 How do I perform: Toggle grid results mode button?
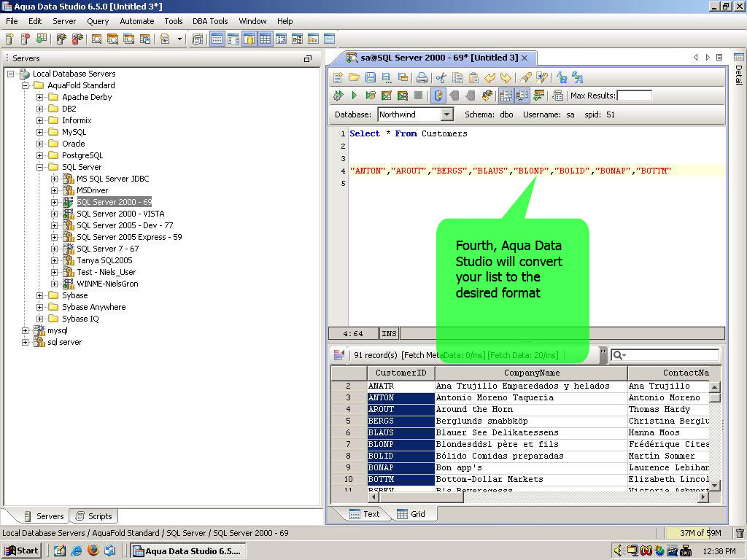pyautogui.click(x=506, y=96)
